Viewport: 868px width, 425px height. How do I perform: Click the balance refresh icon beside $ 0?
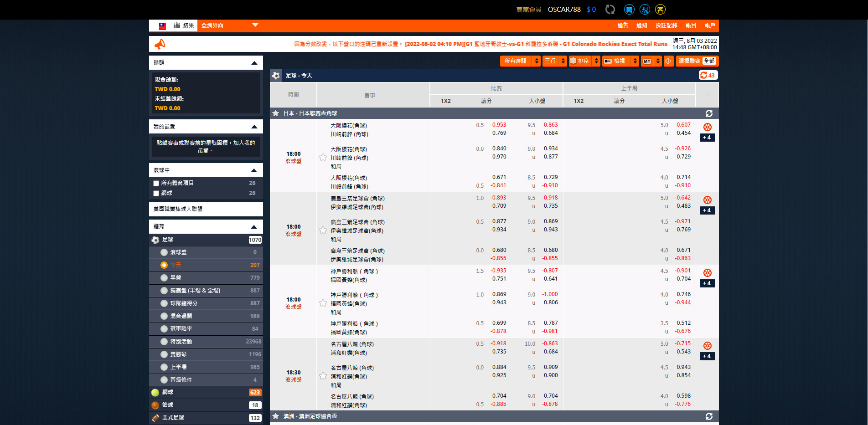(x=610, y=10)
